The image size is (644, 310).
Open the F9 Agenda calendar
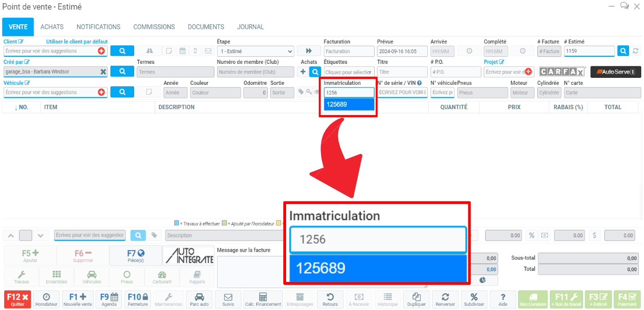pyautogui.click(x=109, y=299)
